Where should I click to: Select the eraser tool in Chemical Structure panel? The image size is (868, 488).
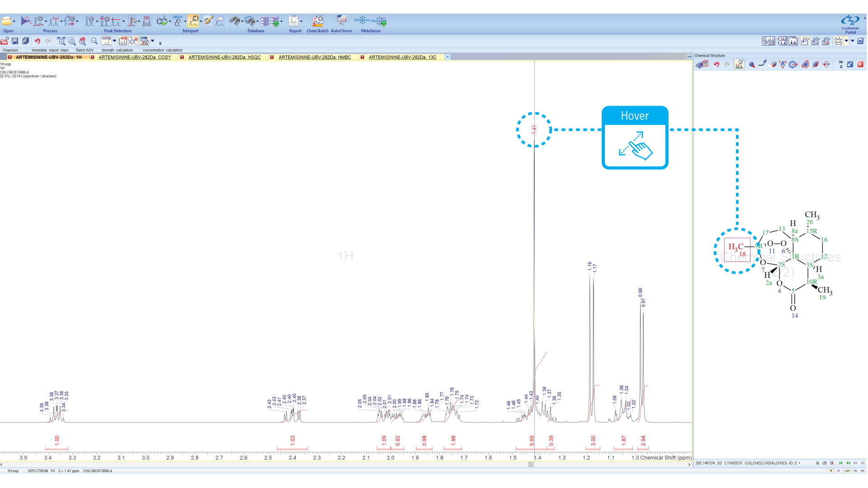point(774,65)
